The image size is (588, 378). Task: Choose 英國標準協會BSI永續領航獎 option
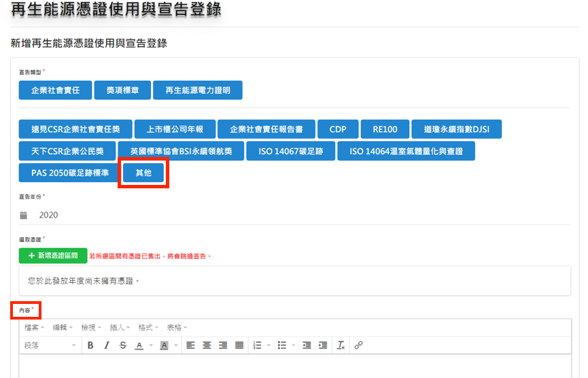coord(181,151)
